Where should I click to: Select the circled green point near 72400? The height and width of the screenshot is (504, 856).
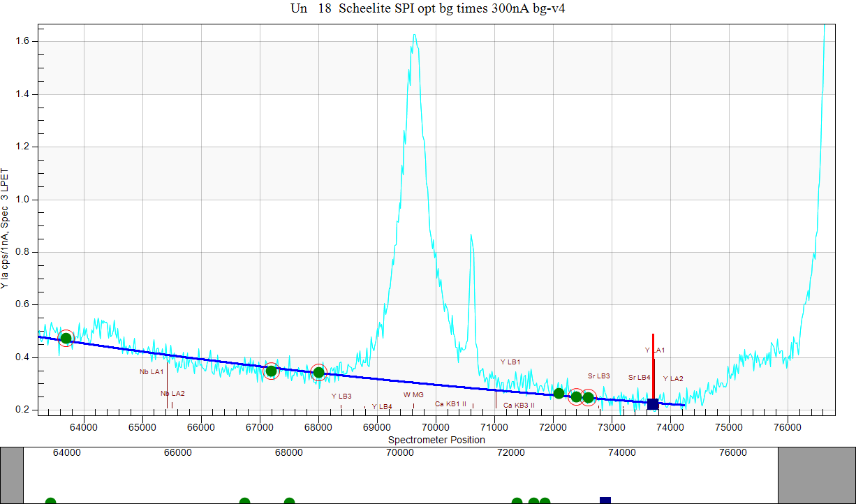tap(576, 396)
